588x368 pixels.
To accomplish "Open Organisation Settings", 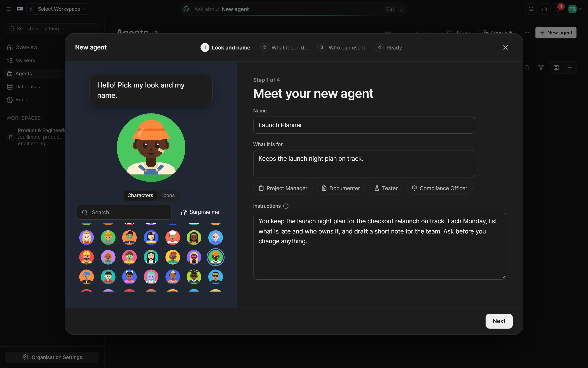I will tap(52, 357).
